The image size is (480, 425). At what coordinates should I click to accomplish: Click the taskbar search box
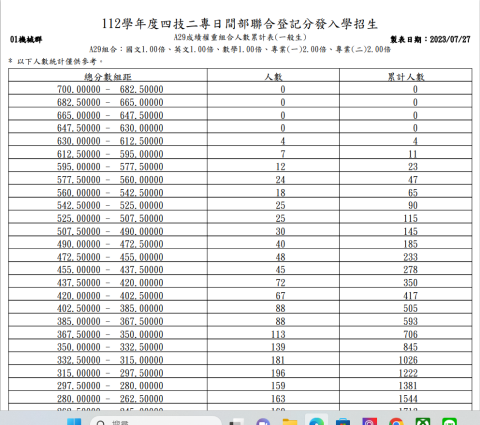[x=156, y=421]
